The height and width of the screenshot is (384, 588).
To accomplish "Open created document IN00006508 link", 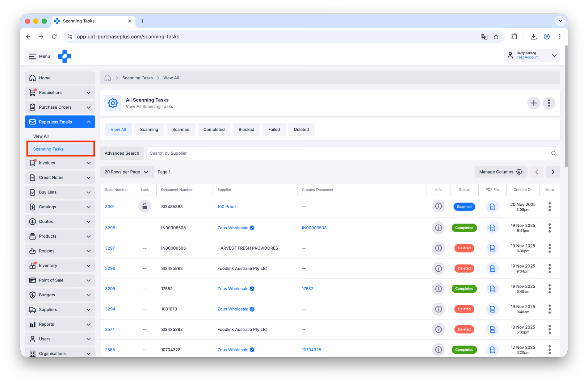I will click(314, 228).
